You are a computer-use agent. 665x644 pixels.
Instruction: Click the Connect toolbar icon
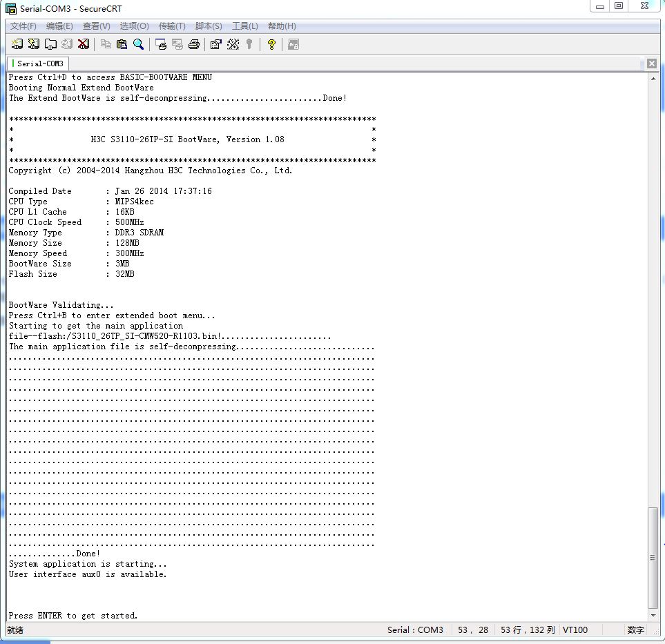click(x=17, y=43)
